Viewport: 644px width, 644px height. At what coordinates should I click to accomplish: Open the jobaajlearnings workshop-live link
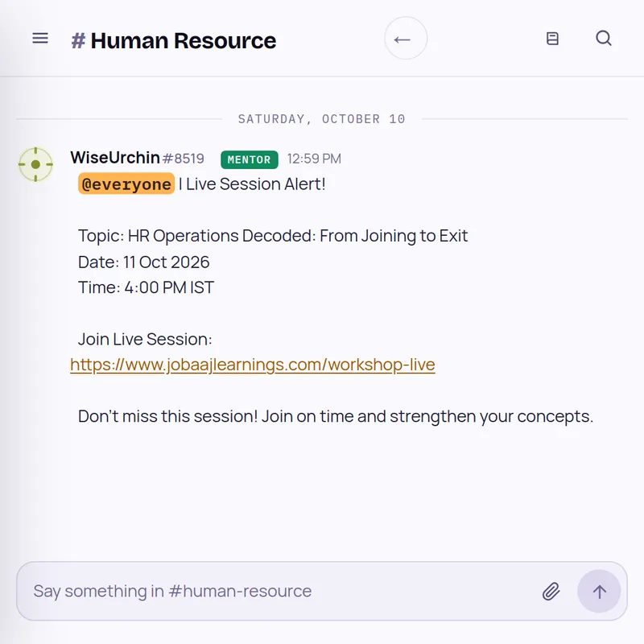[253, 365]
